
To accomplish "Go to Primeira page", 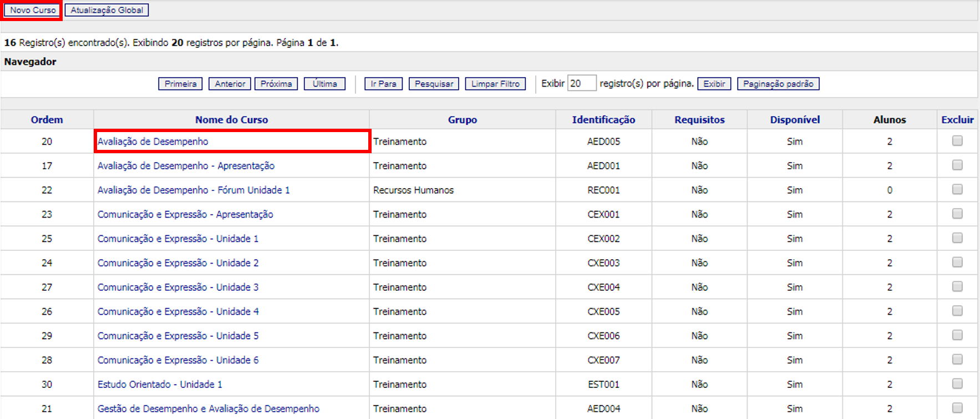I will (x=180, y=84).
